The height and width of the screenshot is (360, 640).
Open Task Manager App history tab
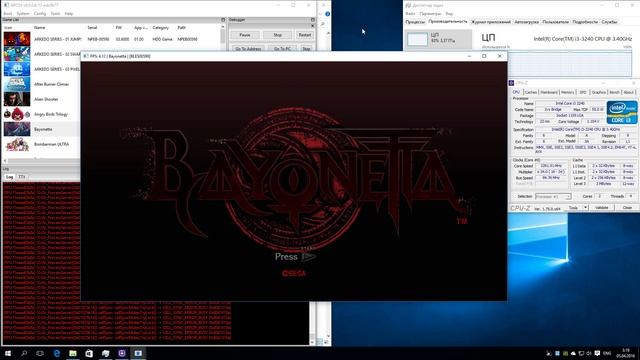491,22
